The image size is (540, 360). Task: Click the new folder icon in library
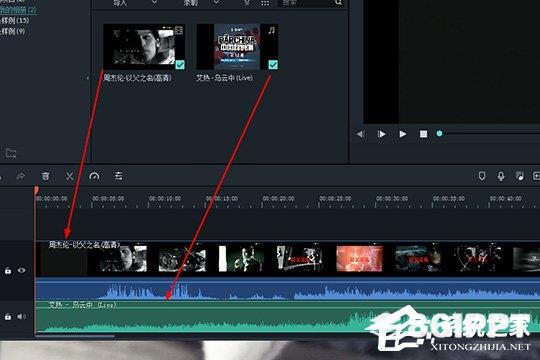[x=11, y=153]
